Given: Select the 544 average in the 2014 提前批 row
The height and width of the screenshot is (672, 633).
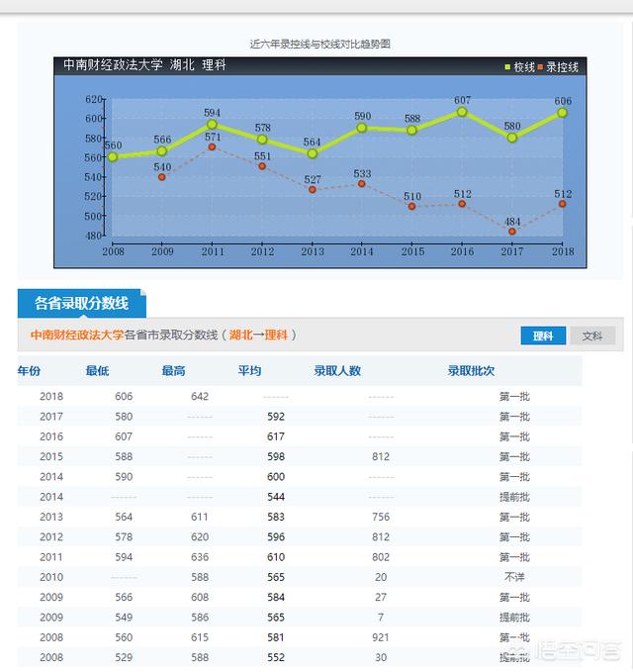Looking at the screenshot, I should click(276, 497).
